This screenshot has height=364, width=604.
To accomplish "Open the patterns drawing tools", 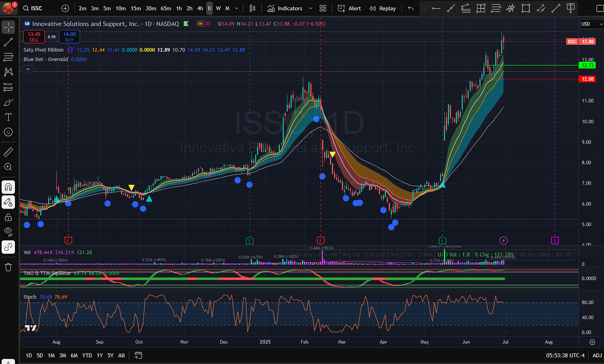I will [8, 72].
